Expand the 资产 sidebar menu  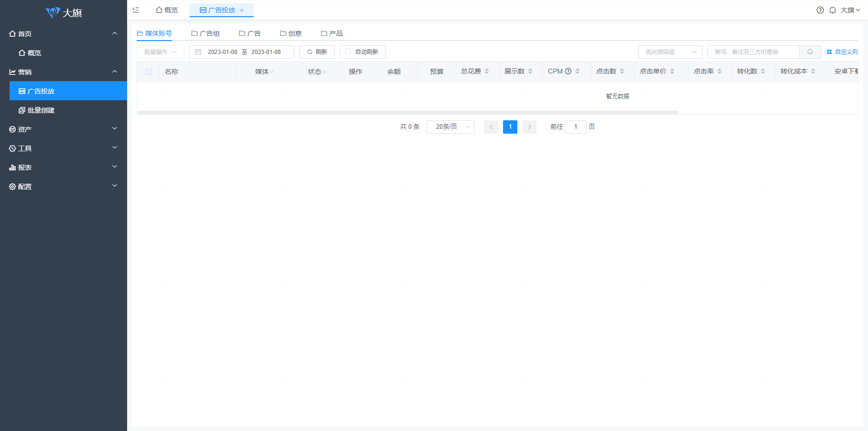tap(64, 129)
